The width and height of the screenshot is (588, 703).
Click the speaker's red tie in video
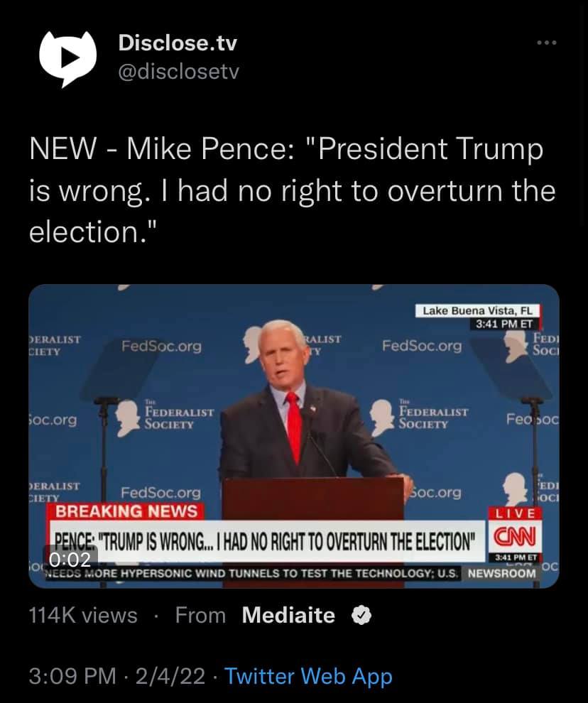[x=293, y=426]
